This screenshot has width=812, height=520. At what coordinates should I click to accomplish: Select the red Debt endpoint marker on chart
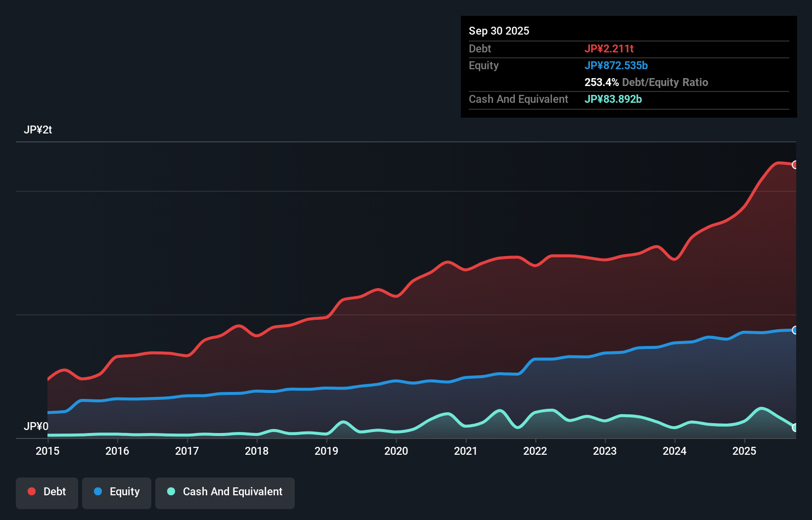point(795,165)
